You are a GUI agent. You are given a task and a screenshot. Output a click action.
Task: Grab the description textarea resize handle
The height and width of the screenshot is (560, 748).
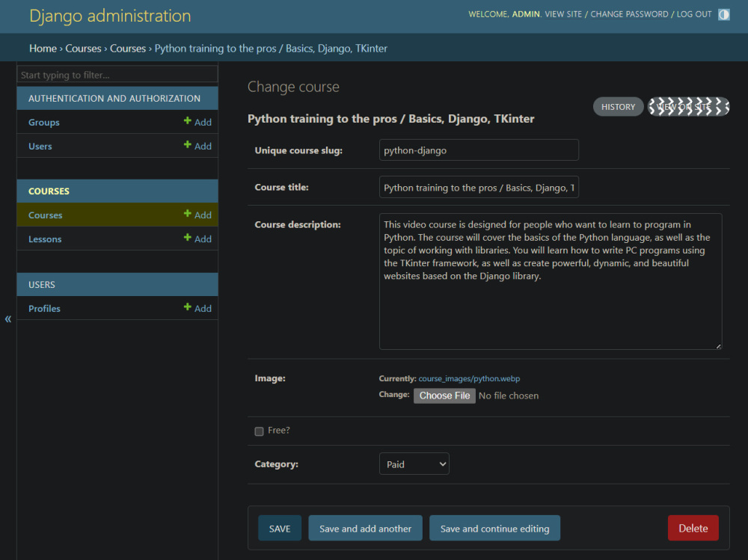718,346
